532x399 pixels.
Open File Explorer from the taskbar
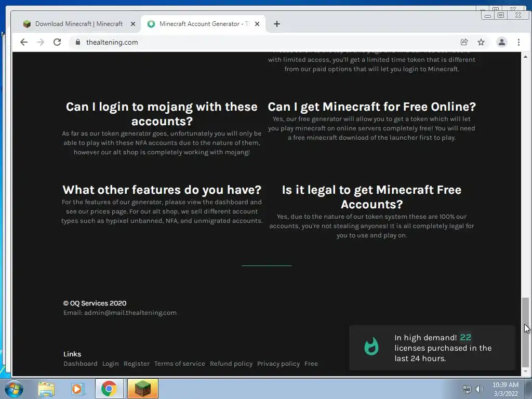46,389
